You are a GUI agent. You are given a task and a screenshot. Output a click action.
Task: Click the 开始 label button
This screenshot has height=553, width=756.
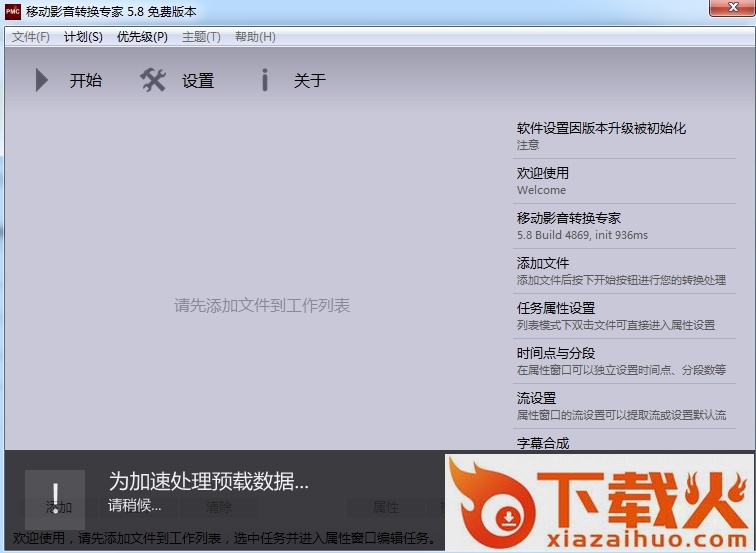point(86,80)
